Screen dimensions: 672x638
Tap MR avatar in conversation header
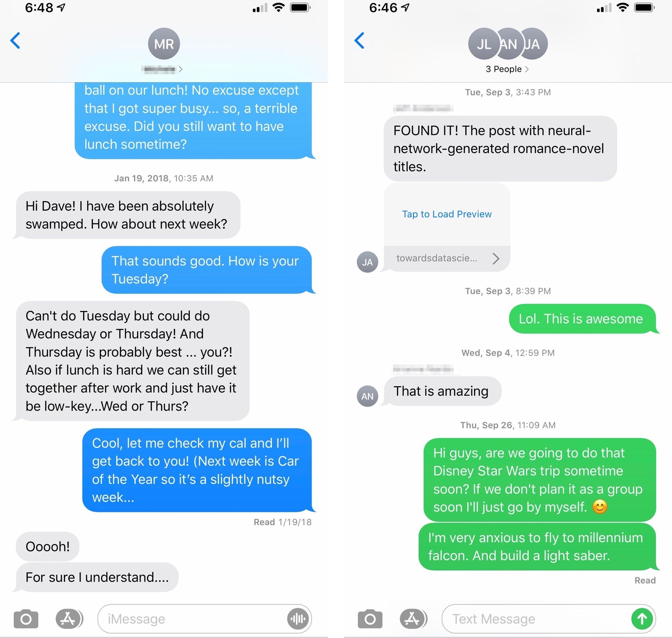(x=168, y=44)
